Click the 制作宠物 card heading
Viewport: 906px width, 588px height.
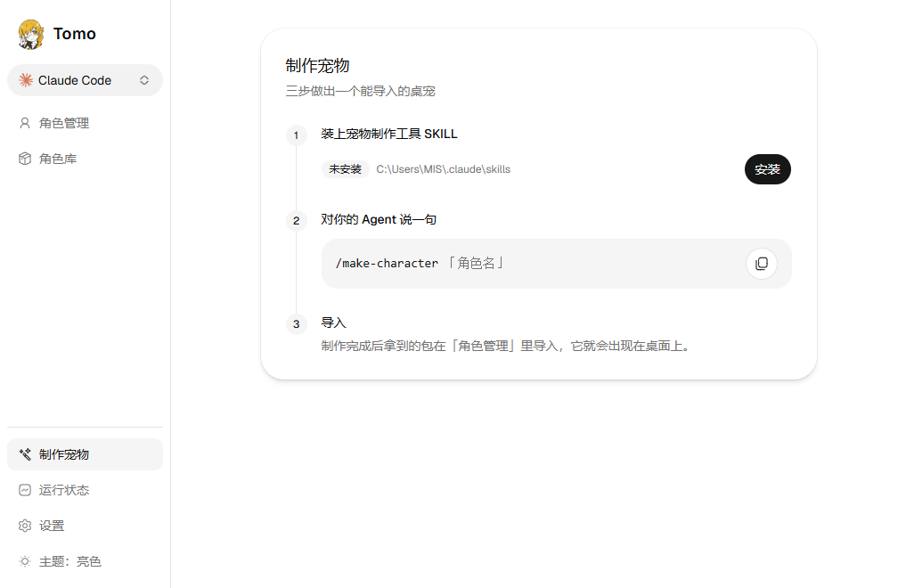click(x=317, y=65)
